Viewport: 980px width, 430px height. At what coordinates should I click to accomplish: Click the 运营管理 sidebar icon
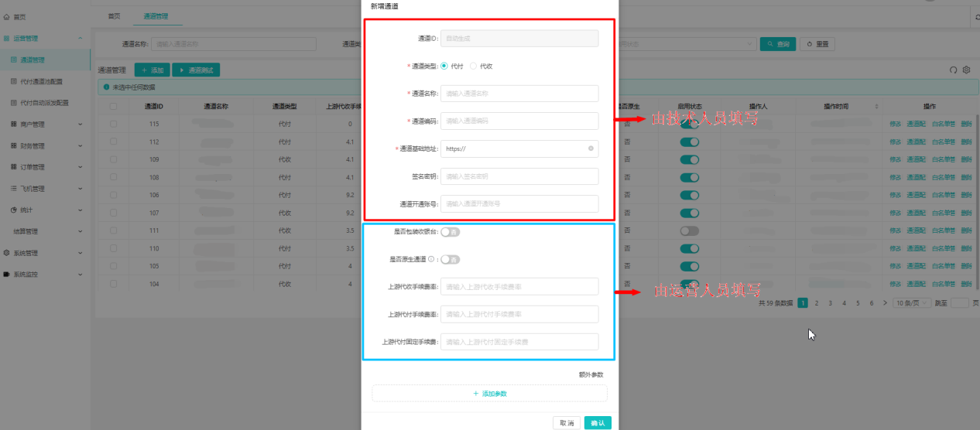[x=7, y=38]
